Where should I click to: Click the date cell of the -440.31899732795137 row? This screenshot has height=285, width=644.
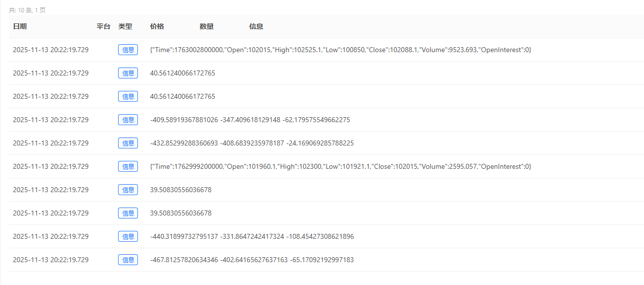(51, 236)
